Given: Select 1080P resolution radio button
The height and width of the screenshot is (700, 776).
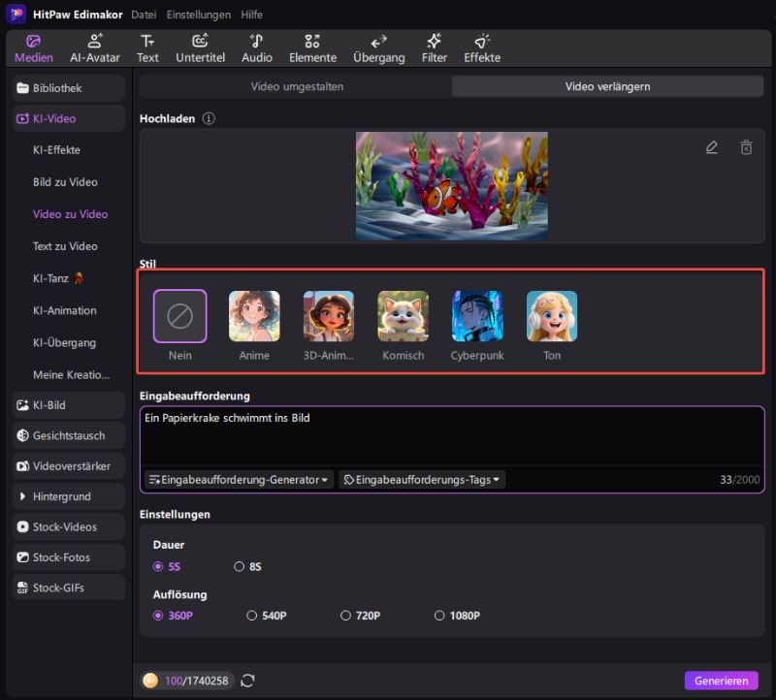Looking at the screenshot, I should coord(439,615).
